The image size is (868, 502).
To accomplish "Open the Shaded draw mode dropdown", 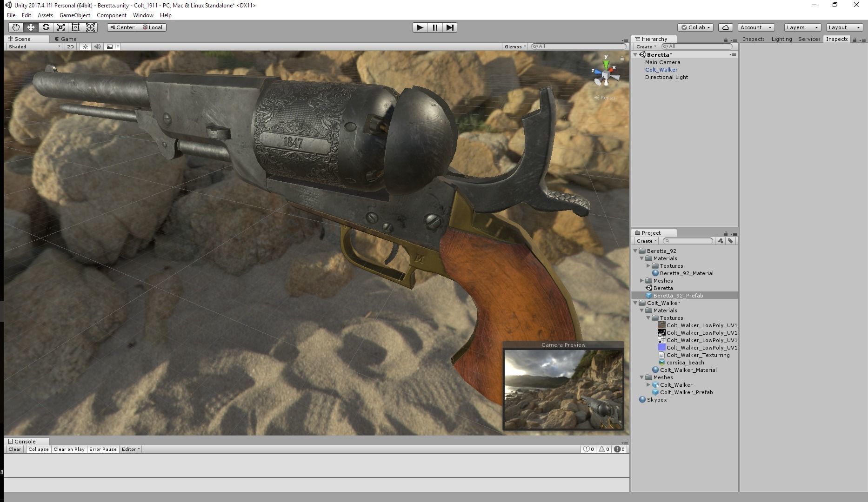I will [33, 46].
